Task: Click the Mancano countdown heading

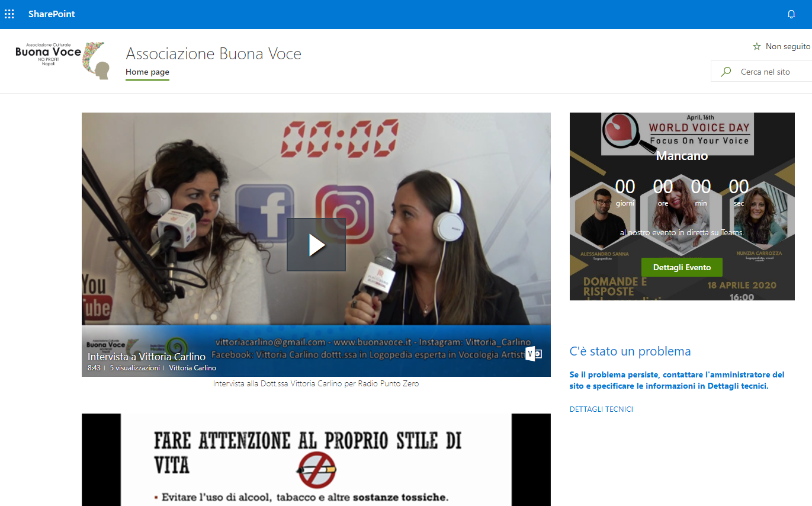Action: 682,156
